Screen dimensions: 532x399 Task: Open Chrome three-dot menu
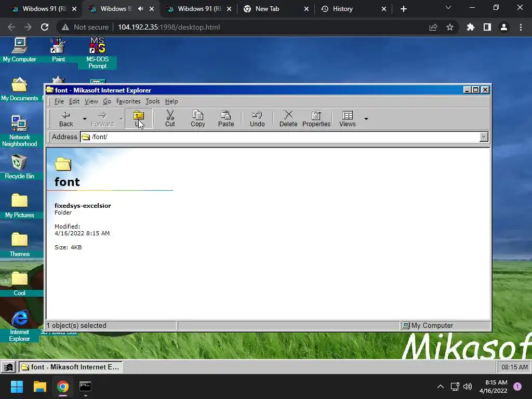click(x=521, y=27)
